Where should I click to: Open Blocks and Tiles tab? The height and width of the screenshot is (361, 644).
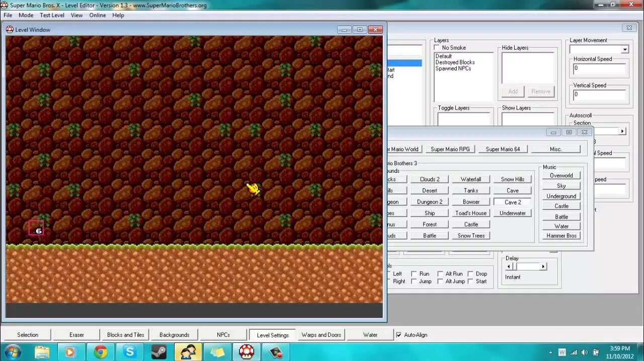coord(126,335)
